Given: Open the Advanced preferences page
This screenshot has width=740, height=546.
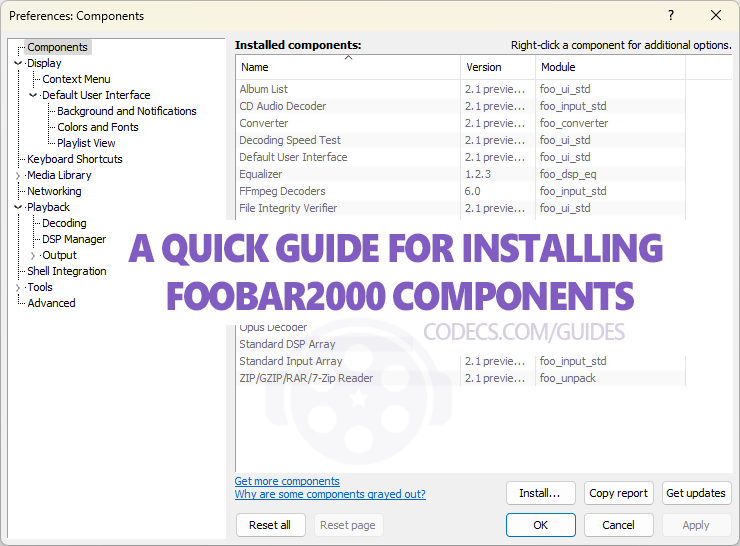Looking at the screenshot, I should (x=51, y=303).
